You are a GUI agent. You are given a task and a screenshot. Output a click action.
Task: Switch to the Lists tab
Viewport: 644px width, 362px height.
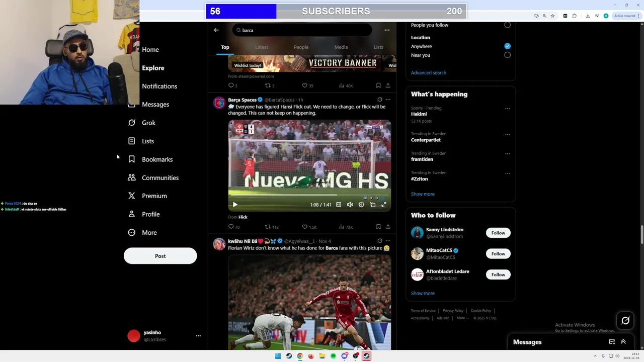click(378, 47)
